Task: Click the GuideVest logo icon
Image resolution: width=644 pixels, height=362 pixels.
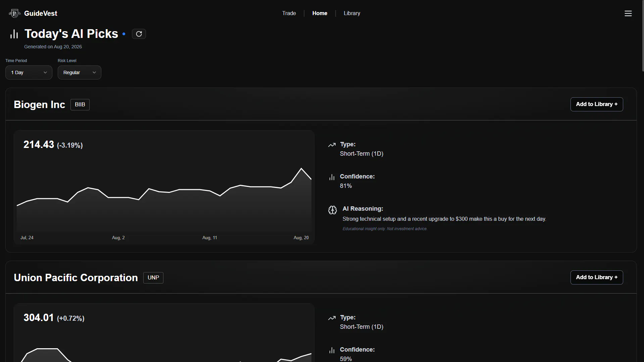Action: (x=14, y=13)
